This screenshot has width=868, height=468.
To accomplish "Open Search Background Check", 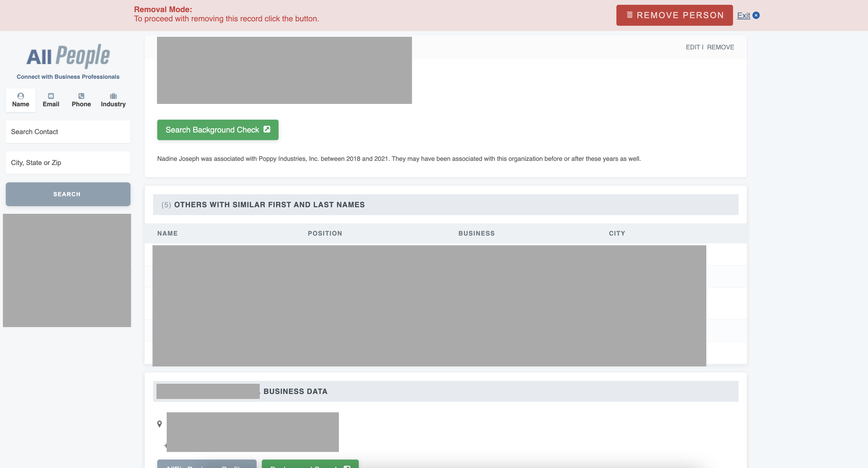I will coord(218,130).
